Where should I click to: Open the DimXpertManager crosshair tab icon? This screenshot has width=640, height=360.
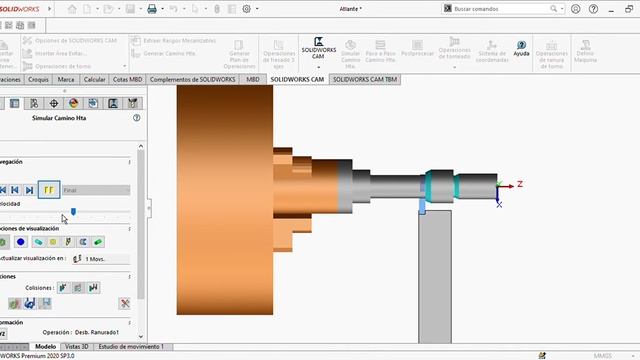click(53, 103)
